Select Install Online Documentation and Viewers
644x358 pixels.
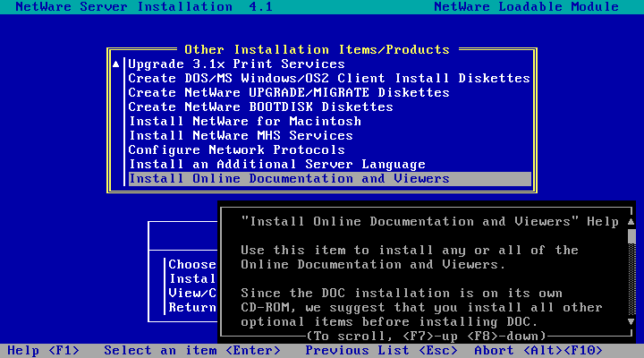(330, 179)
